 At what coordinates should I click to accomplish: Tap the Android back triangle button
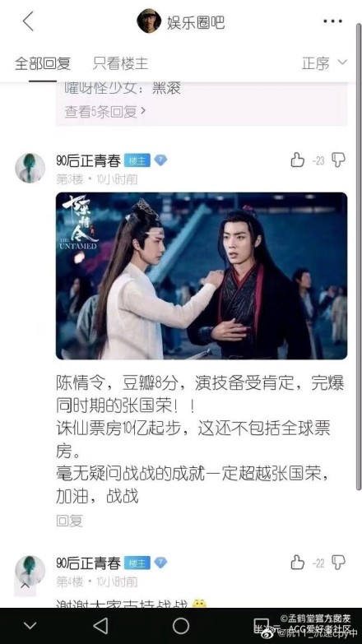point(100,626)
